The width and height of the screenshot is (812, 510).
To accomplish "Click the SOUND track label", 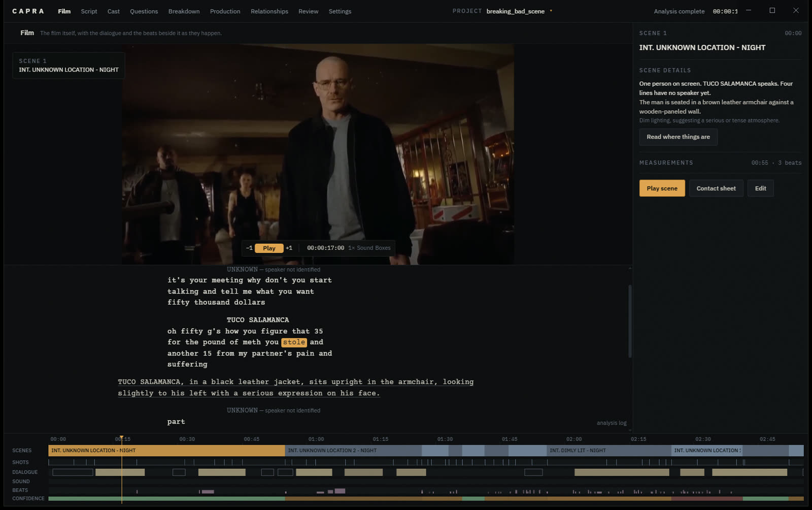I will pos(21,482).
